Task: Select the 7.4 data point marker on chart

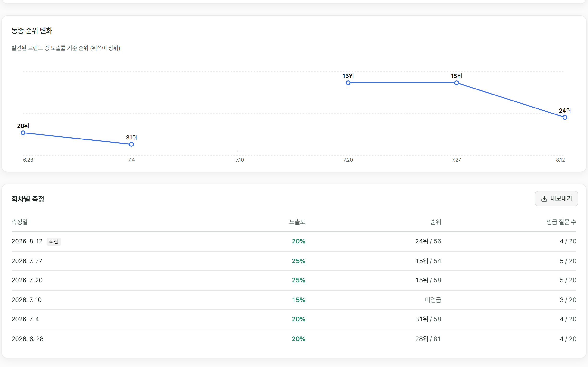Action: (x=131, y=145)
